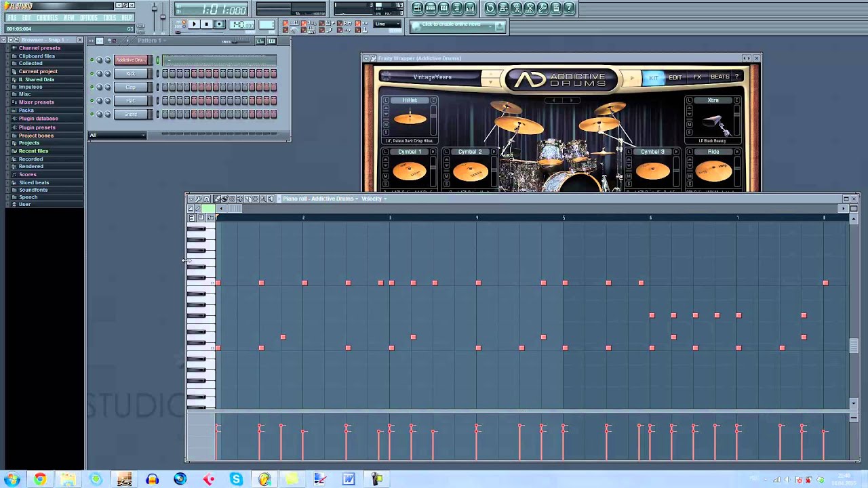Open graph editor in step sequencer
Viewport: 868px width, 488px height.
pos(260,41)
